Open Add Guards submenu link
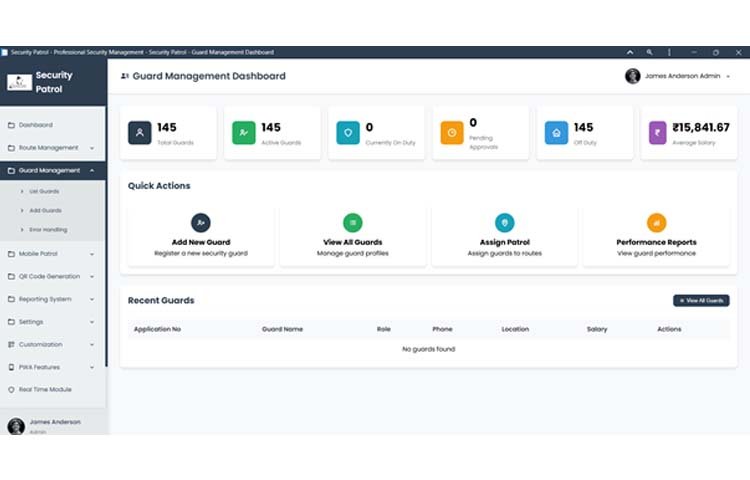 coord(46,210)
